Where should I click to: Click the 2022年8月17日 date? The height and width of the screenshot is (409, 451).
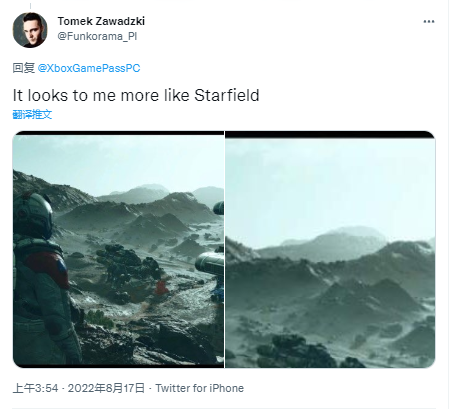pyautogui.click(x=106, y=388)
